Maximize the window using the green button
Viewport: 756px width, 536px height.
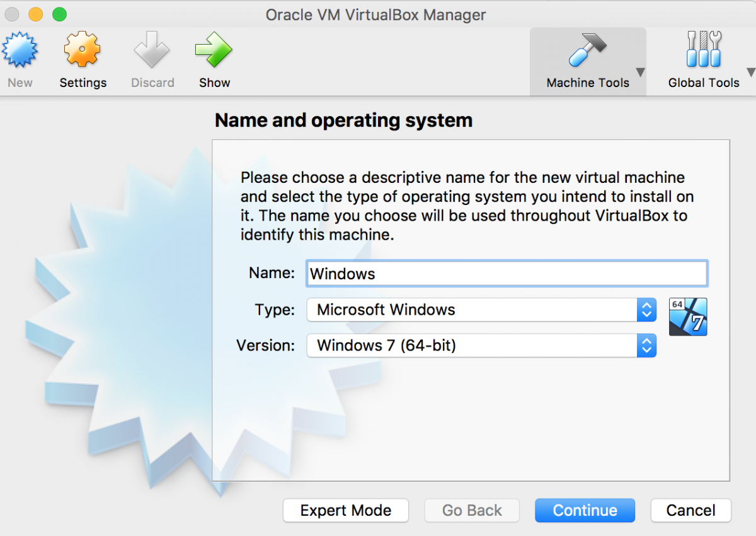pyautogui.click(x=59, y=14)
